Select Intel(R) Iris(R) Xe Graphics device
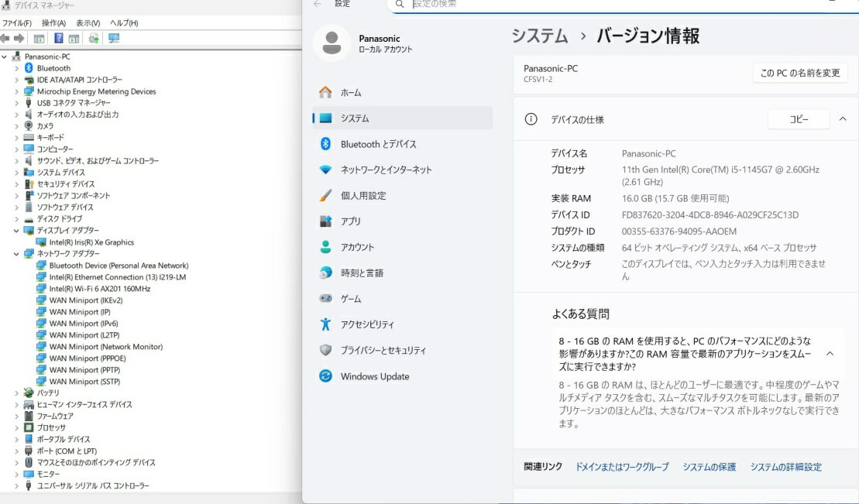 click(x=91, y=242)
